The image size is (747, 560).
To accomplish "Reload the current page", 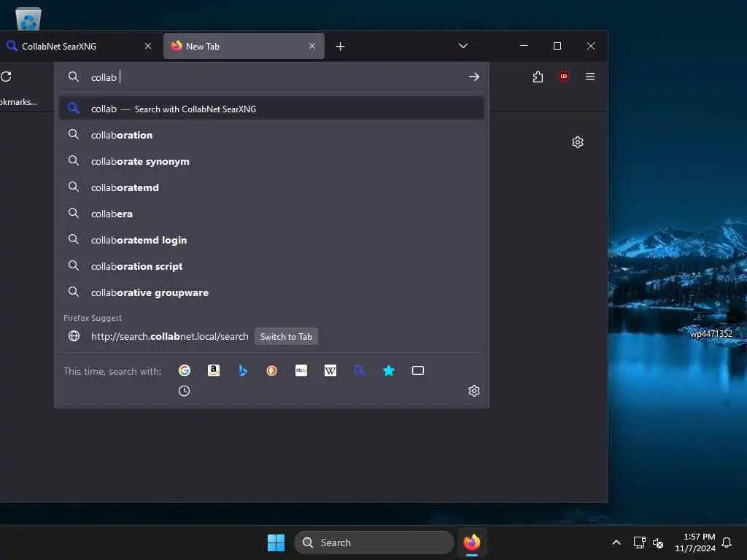I will pos(6,77).
